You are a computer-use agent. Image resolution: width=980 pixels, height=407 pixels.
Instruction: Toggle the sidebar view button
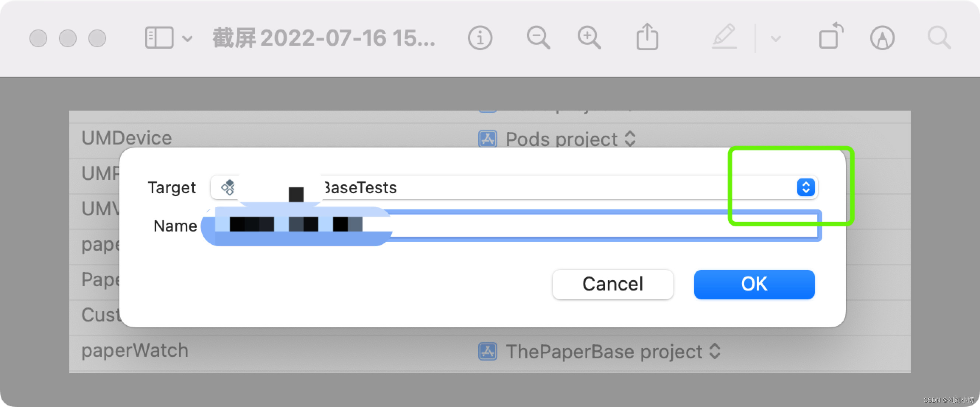click(x=159, y=38)
